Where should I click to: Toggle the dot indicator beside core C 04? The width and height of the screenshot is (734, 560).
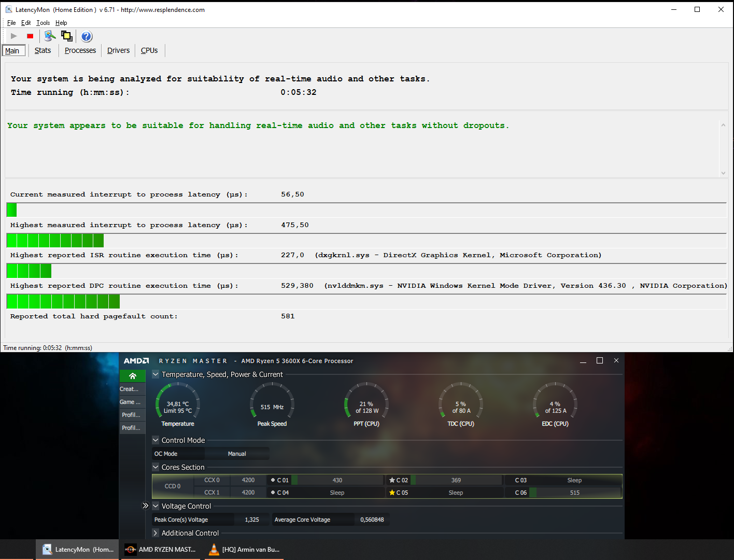coord(273,493)
